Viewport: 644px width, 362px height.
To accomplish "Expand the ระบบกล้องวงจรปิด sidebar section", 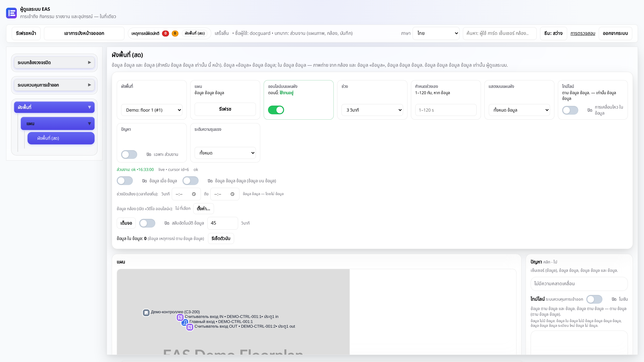I will [54, 63].
